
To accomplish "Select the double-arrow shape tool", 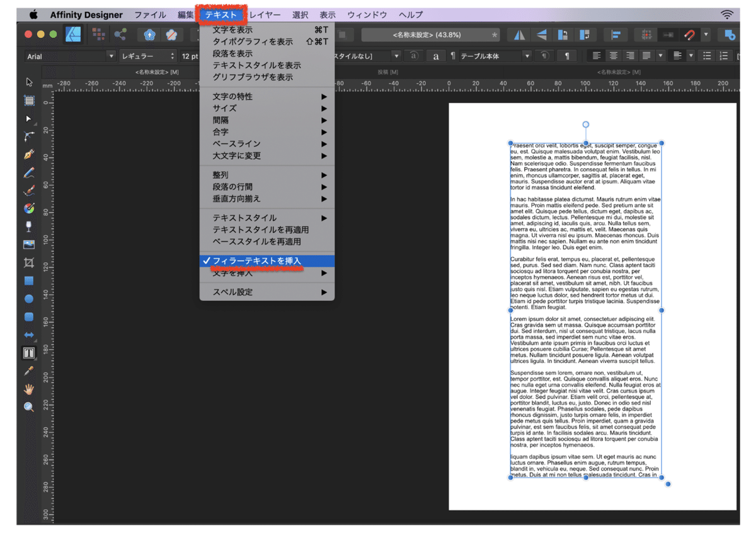I will (x=29, y=335).
